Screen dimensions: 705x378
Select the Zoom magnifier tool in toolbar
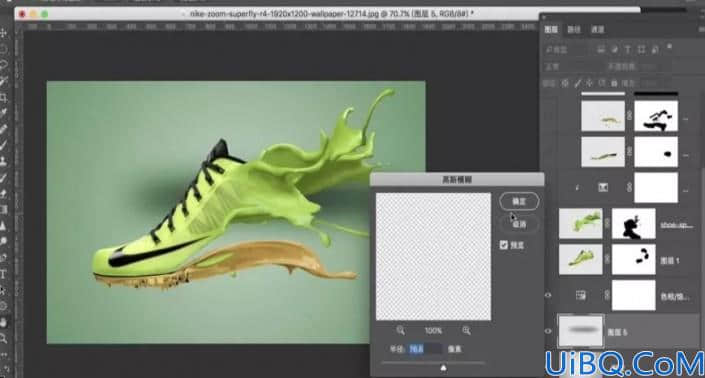(x=4, y=338)
